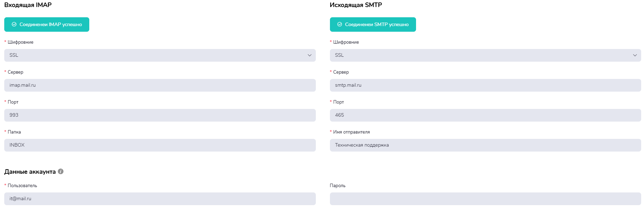Image resolution: width=644 pixels, height=215 pixels.
Task: Expand the IMAP Шифрование dropdown arrow
Action: (x=309, y=55)
